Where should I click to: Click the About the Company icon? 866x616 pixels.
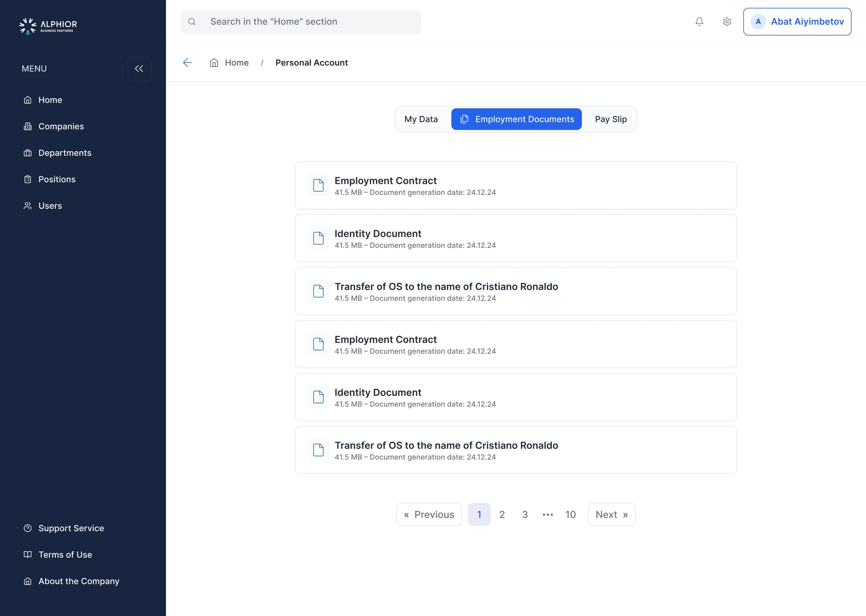click(28, 581)
